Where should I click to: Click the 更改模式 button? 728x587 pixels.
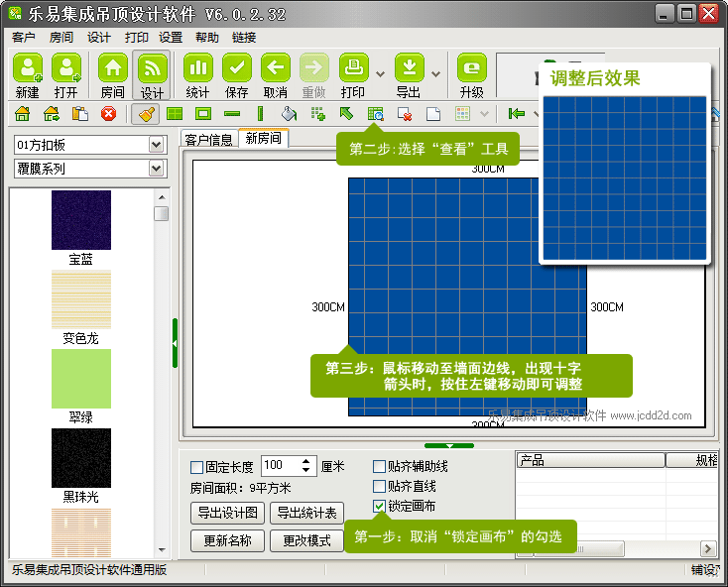tap(306, 540)
